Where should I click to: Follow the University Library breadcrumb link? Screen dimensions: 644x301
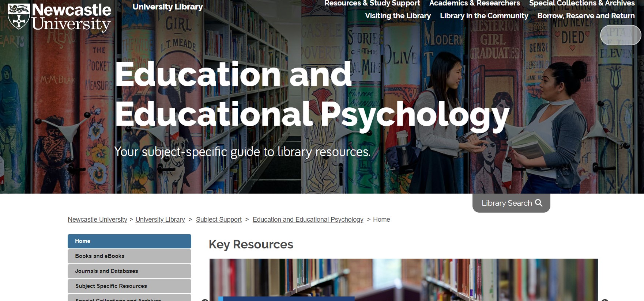[160, 220]
